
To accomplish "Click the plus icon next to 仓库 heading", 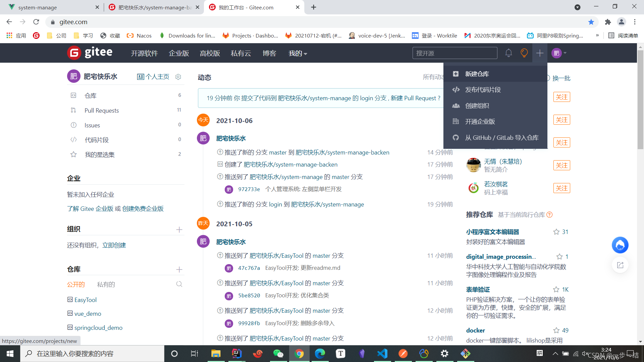I will pyautogui.click(x=179, y=269).
